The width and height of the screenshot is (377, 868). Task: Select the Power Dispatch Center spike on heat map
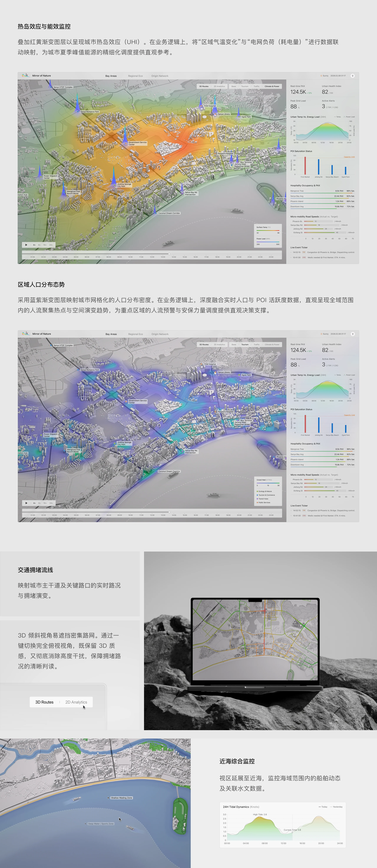coord(40,171)
